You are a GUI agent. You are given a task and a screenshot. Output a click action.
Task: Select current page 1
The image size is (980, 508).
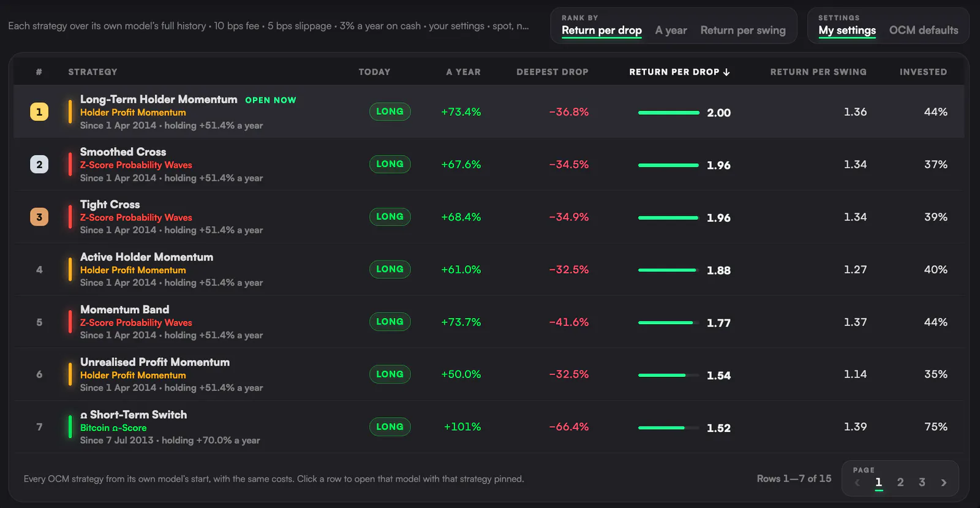click(878, 482)
